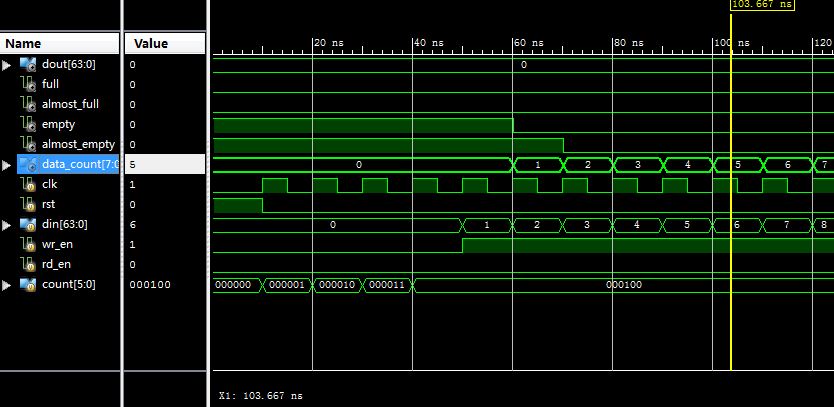
Task: Click the dout[63:0] bus icon
Action: 28,64
